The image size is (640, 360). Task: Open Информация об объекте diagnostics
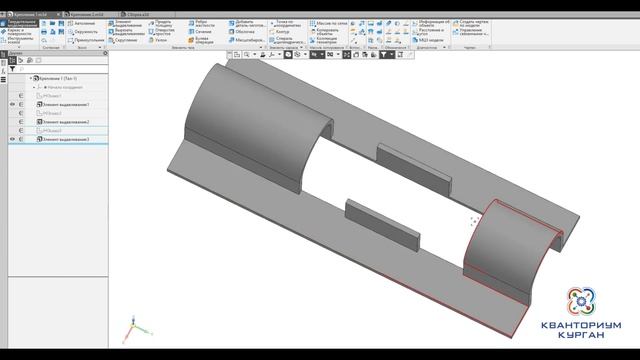click(x=431, y=23)
